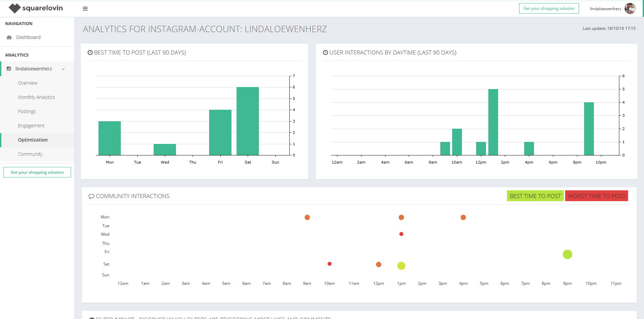The width and height of the screenshot is (644, 319).
Task: Click the 4pm bar in daytime chart
Action: [x=529, y=148]
